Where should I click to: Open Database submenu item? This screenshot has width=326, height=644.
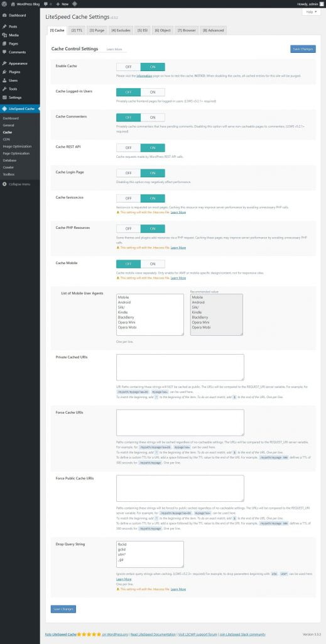(9, 160)
